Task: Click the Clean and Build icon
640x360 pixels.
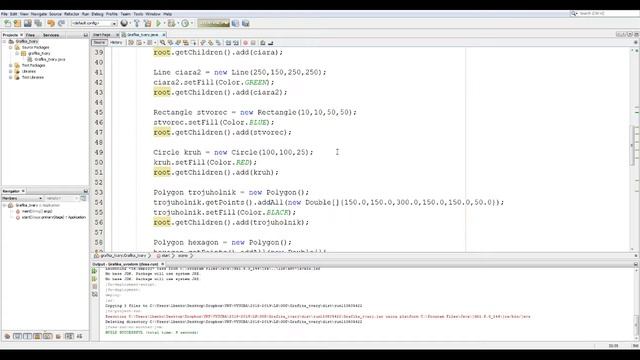Action: [x=147, y=23]
